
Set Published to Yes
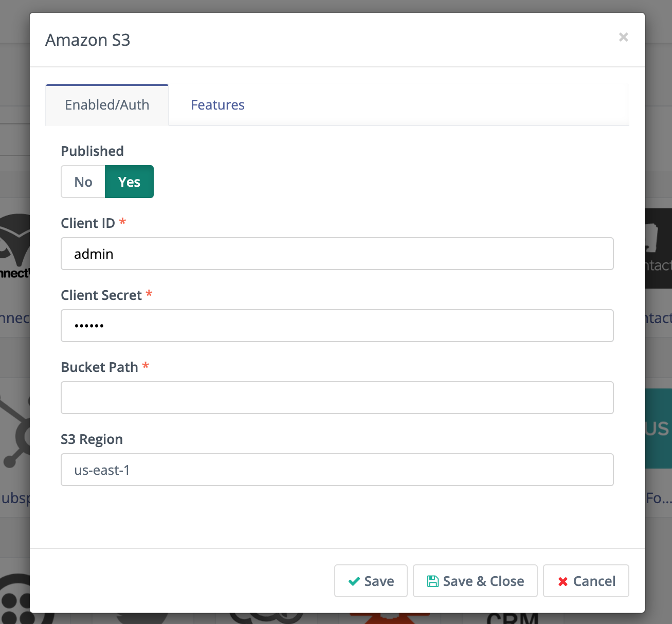[x=129, y=182]
